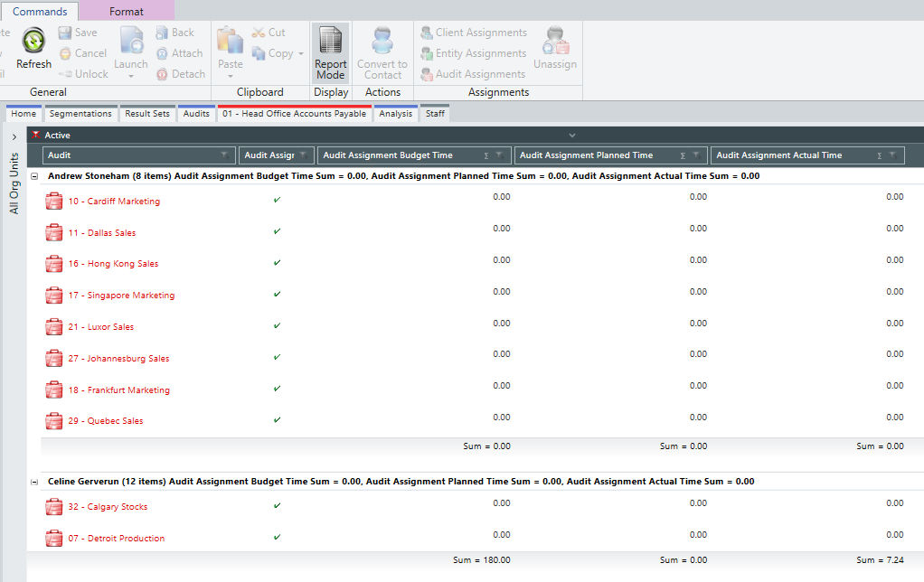Click briefcase icon for 32 - Calgary Stocks
This screenshot has width=924, height=582.
click(53, 507)
